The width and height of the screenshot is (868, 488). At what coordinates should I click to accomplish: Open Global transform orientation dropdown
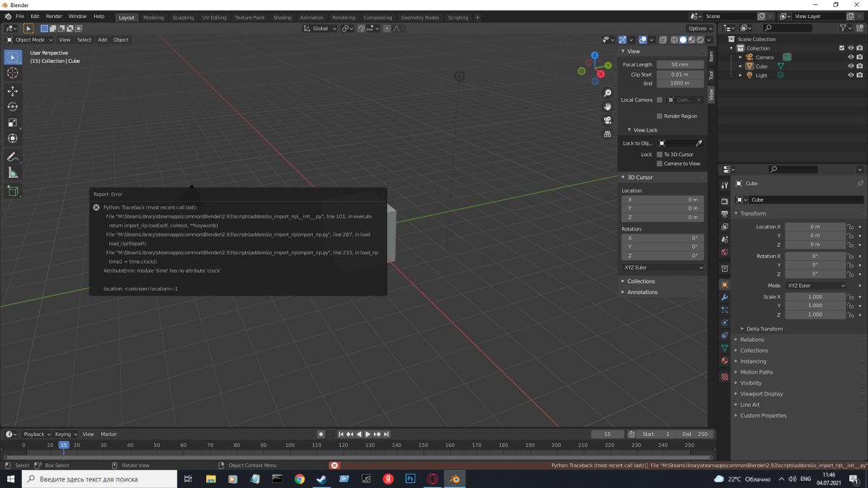(x=320, y=28)
